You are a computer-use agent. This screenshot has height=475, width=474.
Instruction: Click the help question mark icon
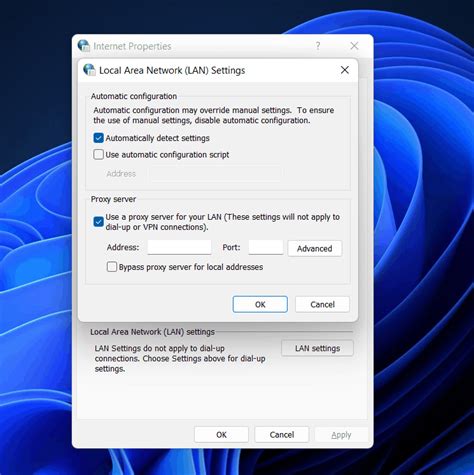(x=318, y=46)
